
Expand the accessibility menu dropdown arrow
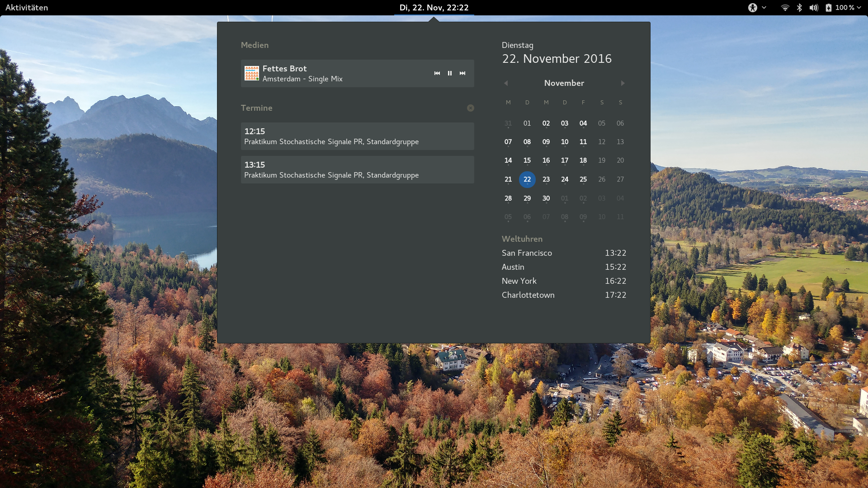point(764,8)
